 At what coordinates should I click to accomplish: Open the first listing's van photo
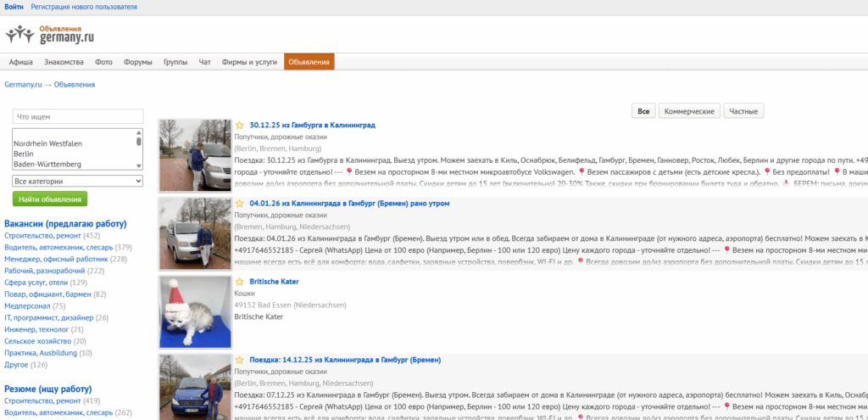click(x=195, y=155)
